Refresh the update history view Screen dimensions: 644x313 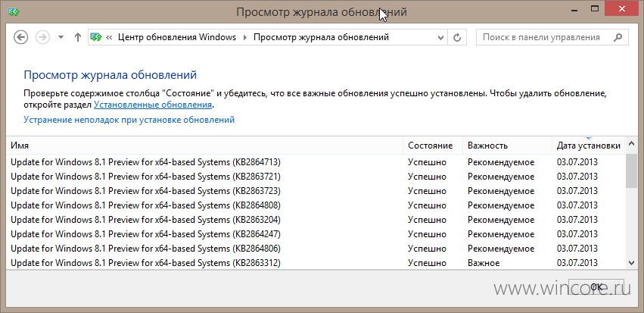457,37
